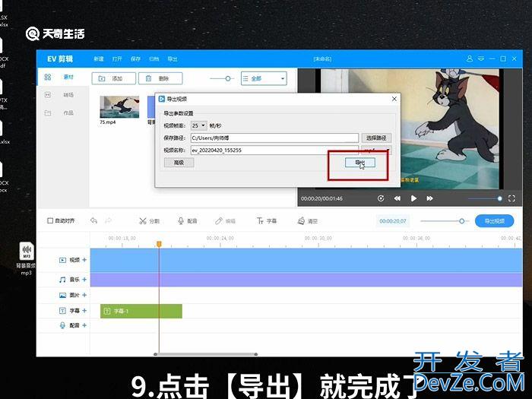Close the 导出视频 export dialog
Viewport: 532px width, 399px height.
click(x=394, y=99)
